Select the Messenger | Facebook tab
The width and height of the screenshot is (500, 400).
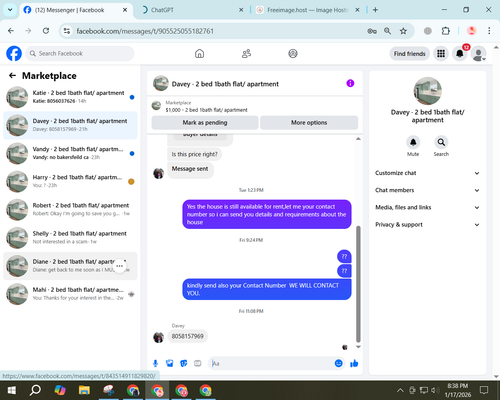click(75, 10)
